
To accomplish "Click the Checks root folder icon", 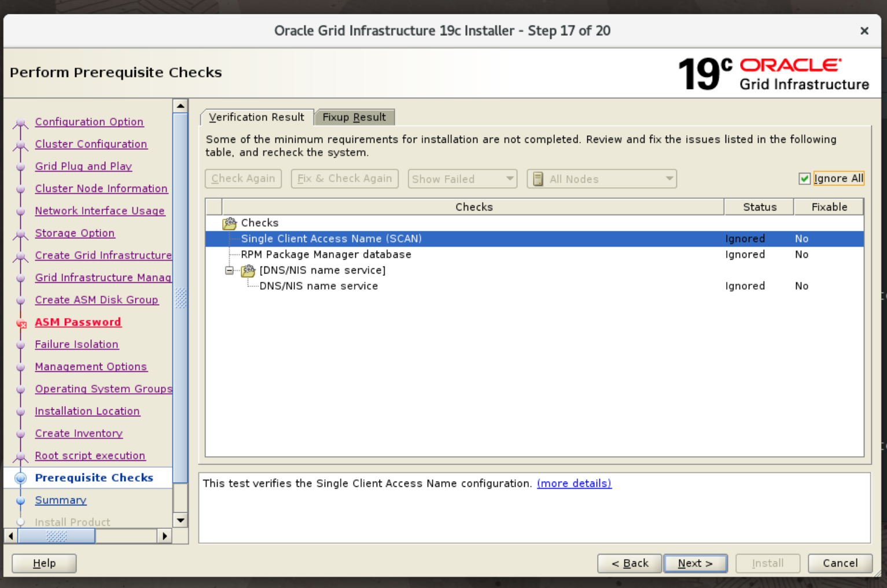I will pyautogui.click(x=230, y=223).
